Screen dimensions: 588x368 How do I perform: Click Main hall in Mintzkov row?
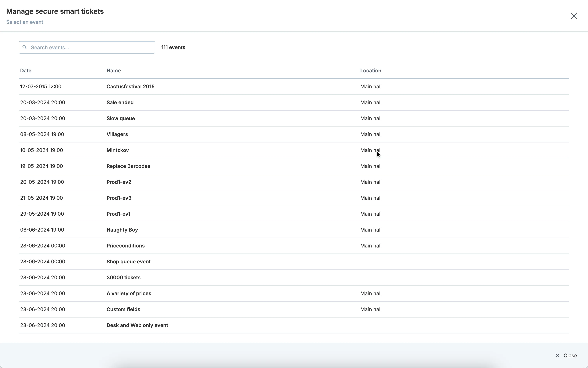[x=371, y=150]
